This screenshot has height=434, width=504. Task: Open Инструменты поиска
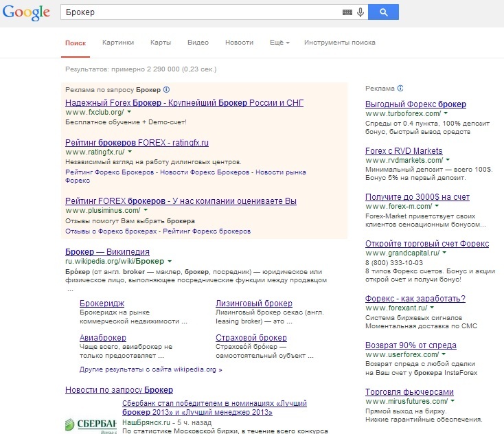click(340, 43)
